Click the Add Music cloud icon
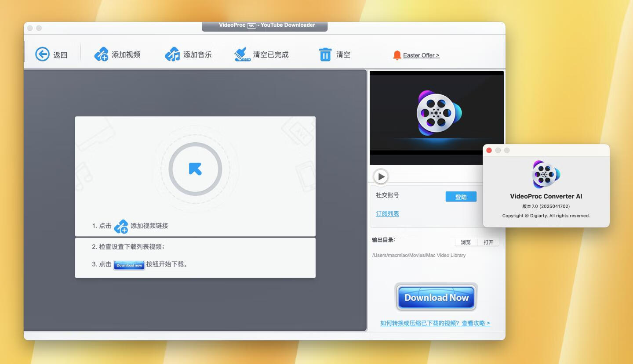Image resolution: width=633 pixels, height=364 pixels. pyautogui.click(x=172, y=54)
